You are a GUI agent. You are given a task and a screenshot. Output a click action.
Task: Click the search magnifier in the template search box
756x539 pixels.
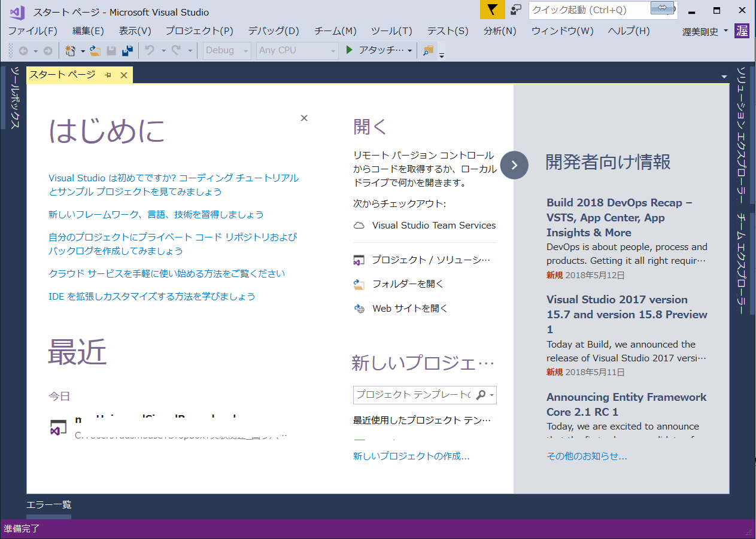481,395
